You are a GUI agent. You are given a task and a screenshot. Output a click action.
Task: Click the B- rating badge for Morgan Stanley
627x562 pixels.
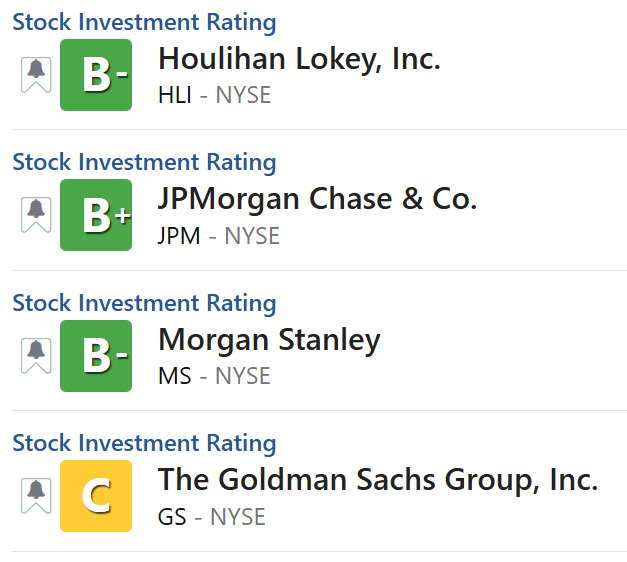pyautogui.click(x=96, y=355)
